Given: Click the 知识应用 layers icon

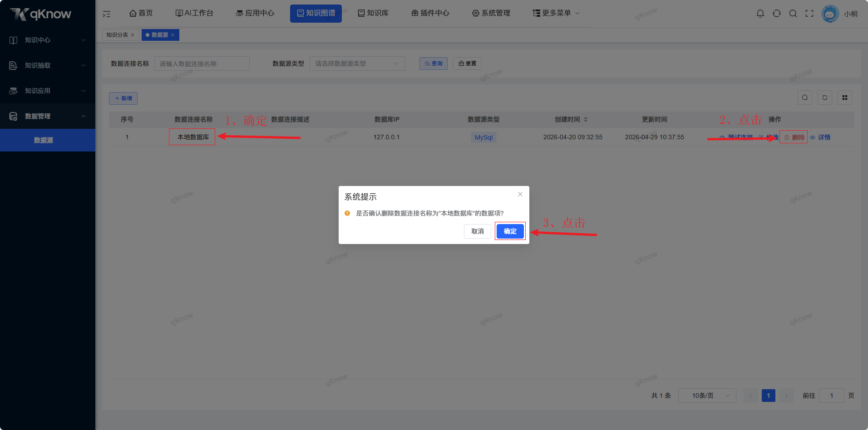Looking at the screenshot, I should [13, 91].
